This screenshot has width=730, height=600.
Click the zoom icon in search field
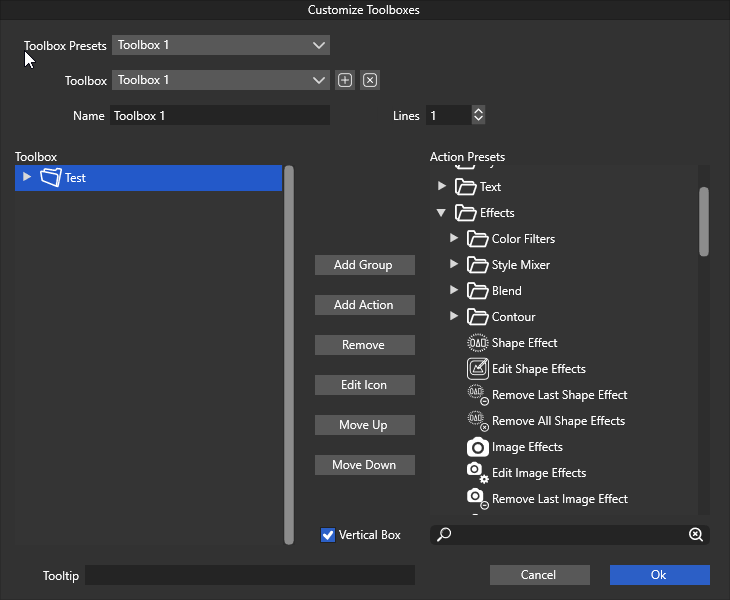click(x=696, y=535)
